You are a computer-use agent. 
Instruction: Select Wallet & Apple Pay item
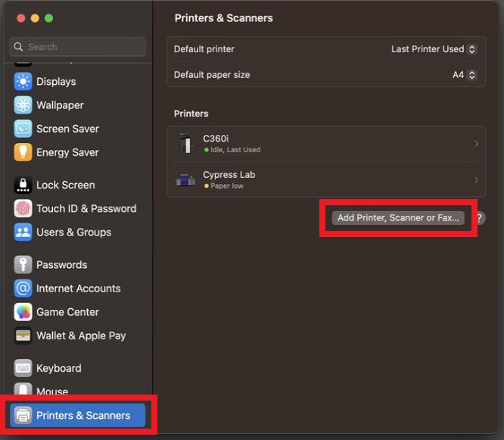(81, 335)
